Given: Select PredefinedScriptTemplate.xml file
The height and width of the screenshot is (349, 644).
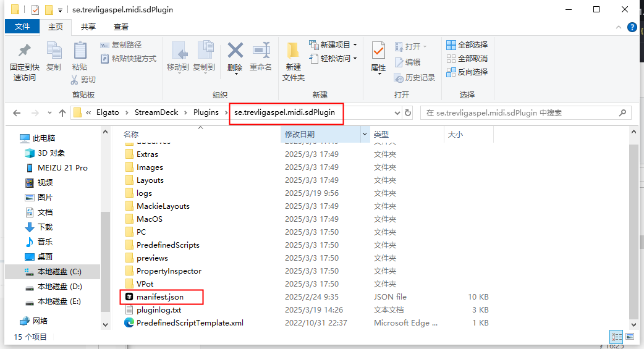Looking at the screenshot, I should [184, 322].
